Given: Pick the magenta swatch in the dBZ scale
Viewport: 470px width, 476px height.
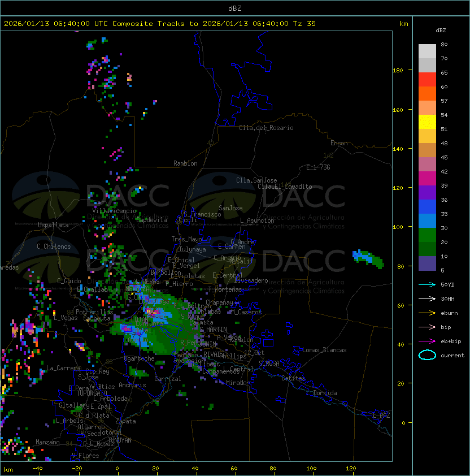Looking at the screenshot, I should pyautogui.click(x=427, y=179).
